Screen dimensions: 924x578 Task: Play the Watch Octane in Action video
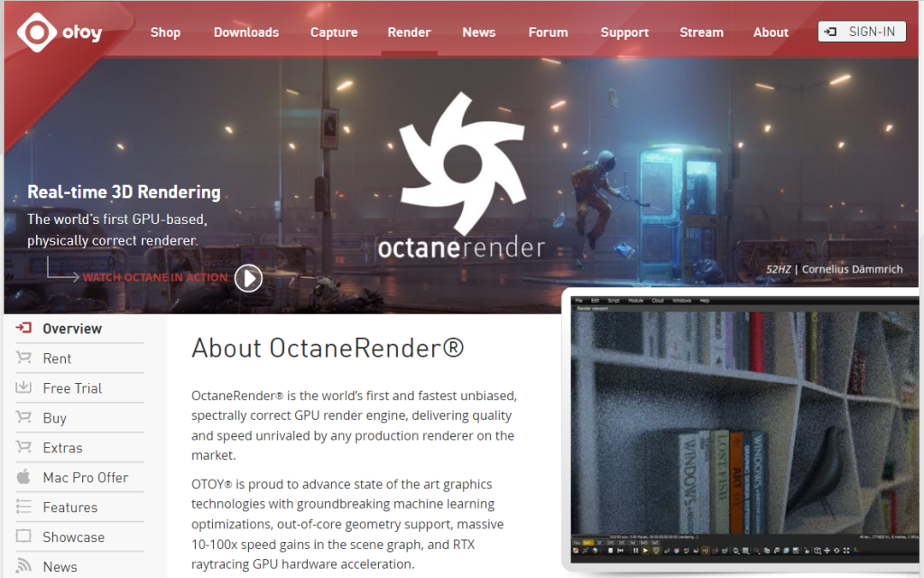(x=247, y=278)
